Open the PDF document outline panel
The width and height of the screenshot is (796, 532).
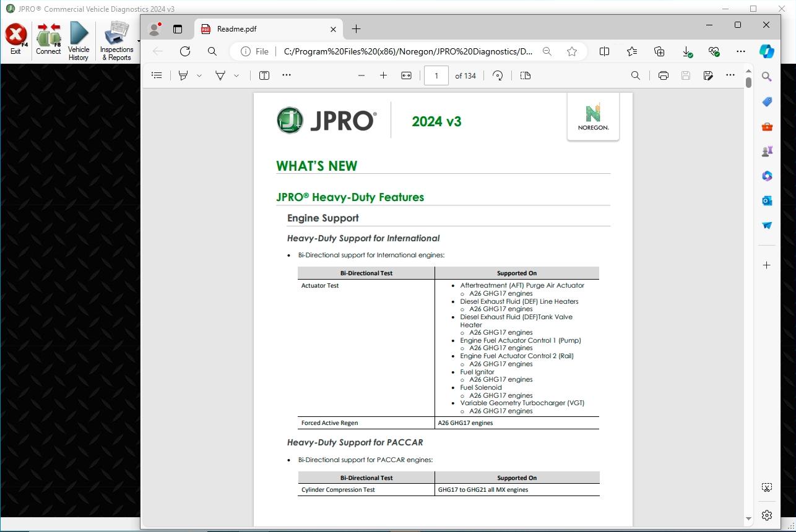pyautogui.click(x=157, y=75)
